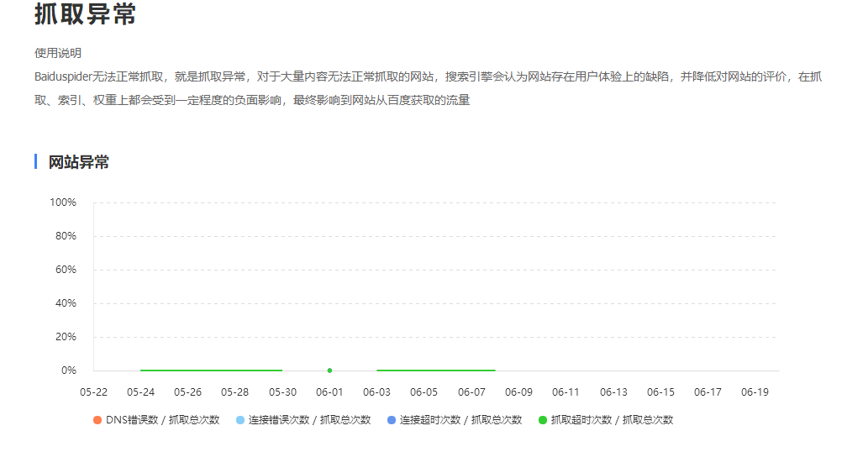
Task: Click legend label 连接错误次数 / 抓取总次数
Action: point(309,420)
